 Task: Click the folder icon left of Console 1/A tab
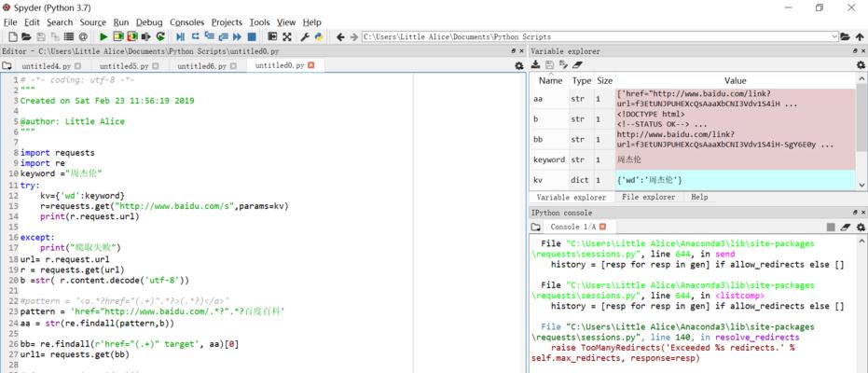tap(535, 227)
